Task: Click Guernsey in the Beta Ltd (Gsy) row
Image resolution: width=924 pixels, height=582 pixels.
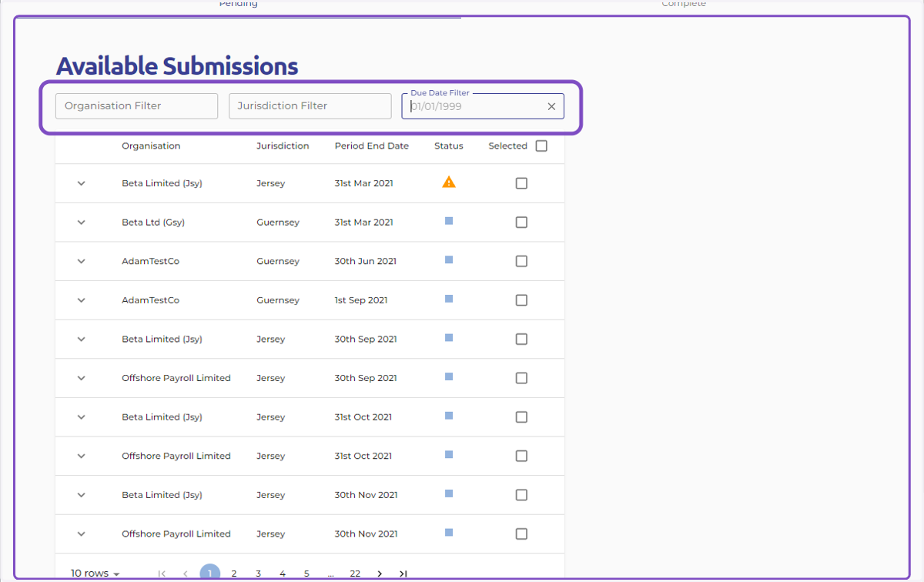Action: click(278, 222)
